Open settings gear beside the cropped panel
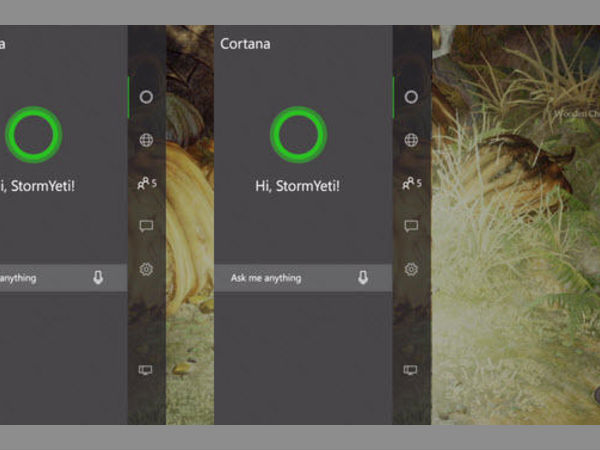Image resolution: width=600 pixels, height=450 pixels. [x=146, y=269]
